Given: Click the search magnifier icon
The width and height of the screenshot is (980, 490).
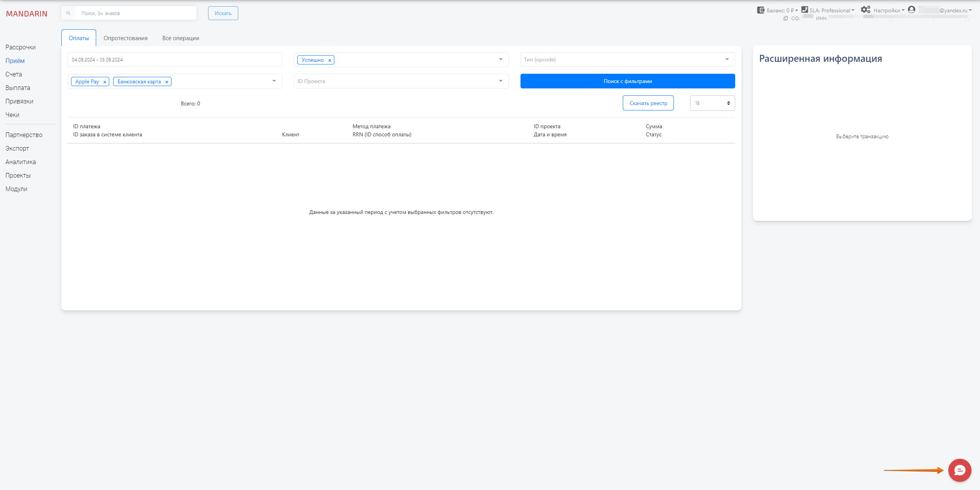Looking at the screenshot, I should click(68, 13).
